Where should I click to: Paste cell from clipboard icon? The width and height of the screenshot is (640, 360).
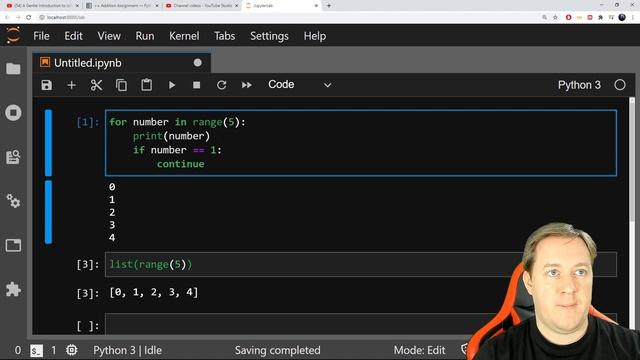pyautogui.click(x=147, y=85)
